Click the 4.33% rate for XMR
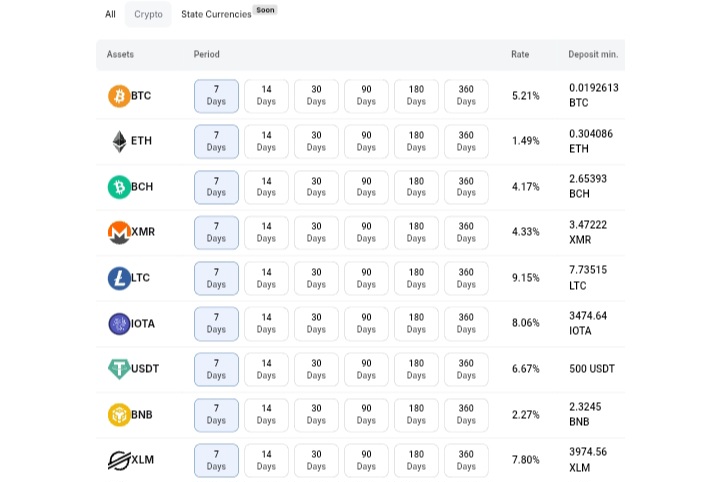 tap(526, 232)
